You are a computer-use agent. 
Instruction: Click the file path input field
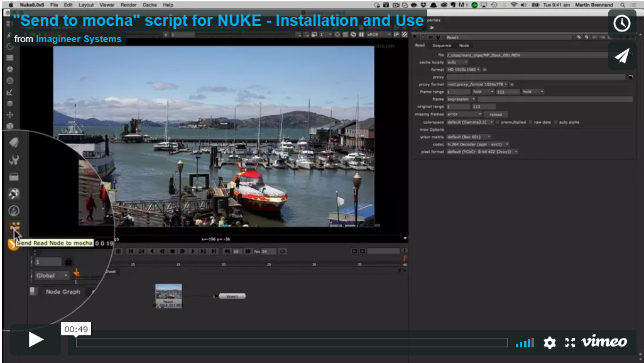pos(535,55)
